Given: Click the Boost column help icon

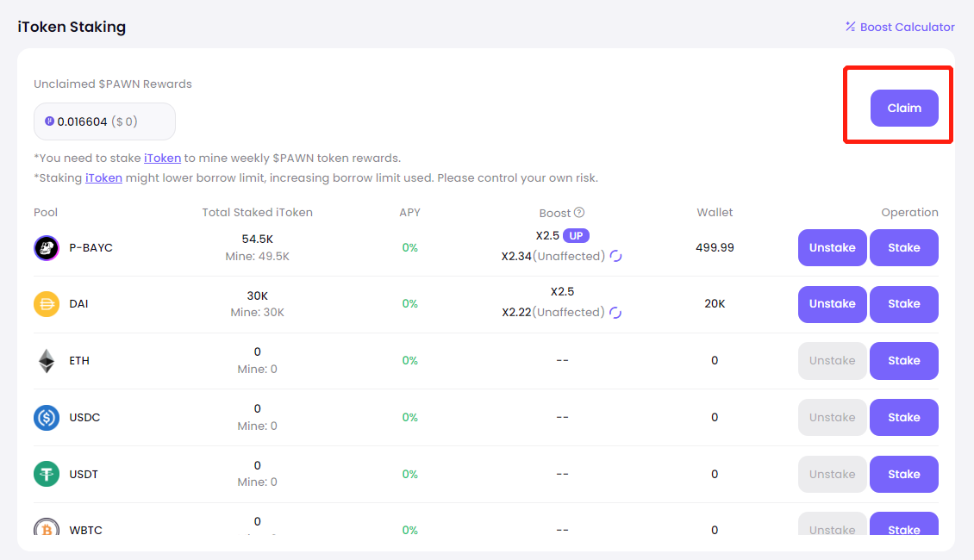Looking at the screenshot, I should (x=579, y=213).
